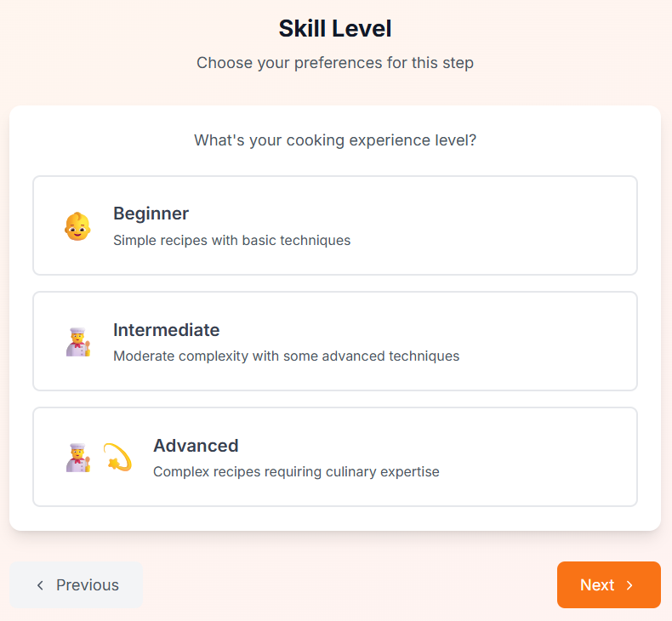The image size is (672, 621).
Task: Click the 'Skill Level' page heading
Action: pos(335,29)
